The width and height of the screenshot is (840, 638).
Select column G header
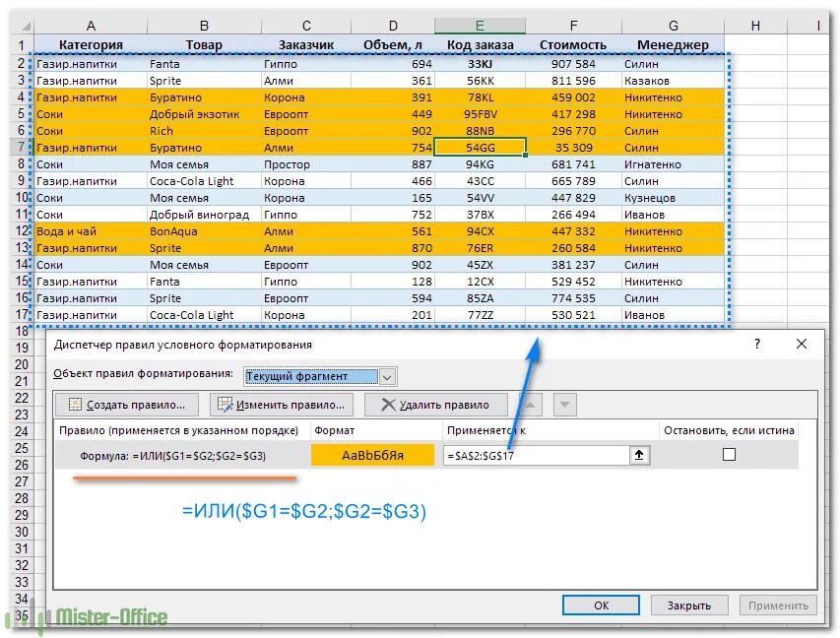[x=674, y=26]
